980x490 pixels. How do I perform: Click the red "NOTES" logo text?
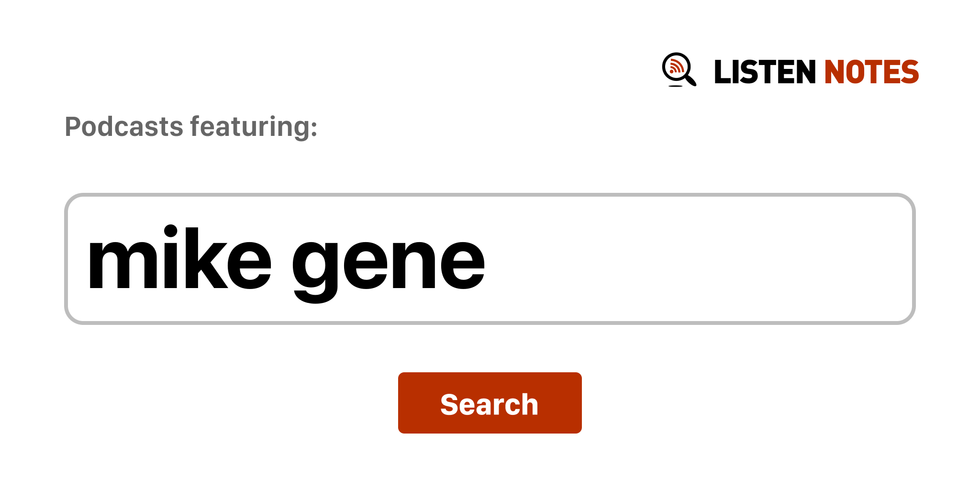pyautogui.click(x=871, y=72)
